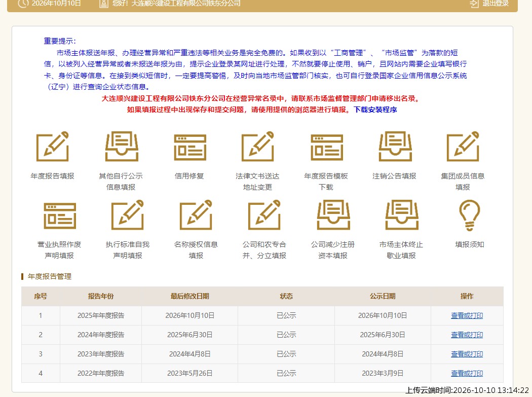Click the 公司减少注册资本填报 label text
This screenshot has width=532, height=397.
click(333, 250)
